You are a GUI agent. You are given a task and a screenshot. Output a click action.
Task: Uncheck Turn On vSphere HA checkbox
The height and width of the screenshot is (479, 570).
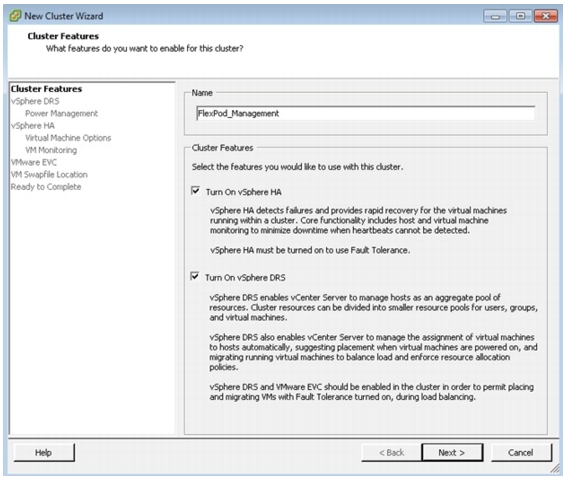[195, 190]
